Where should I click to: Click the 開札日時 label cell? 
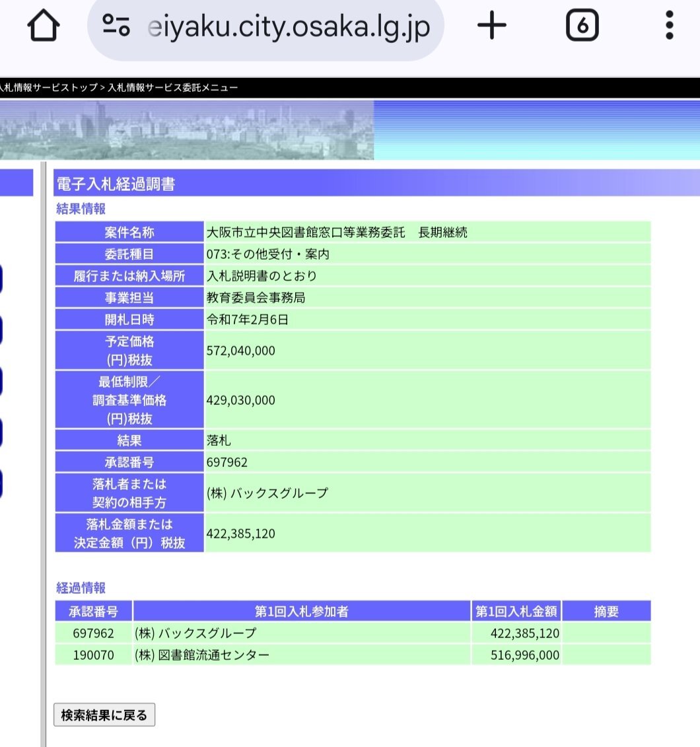pyautogui.click(x=129, y=320)
